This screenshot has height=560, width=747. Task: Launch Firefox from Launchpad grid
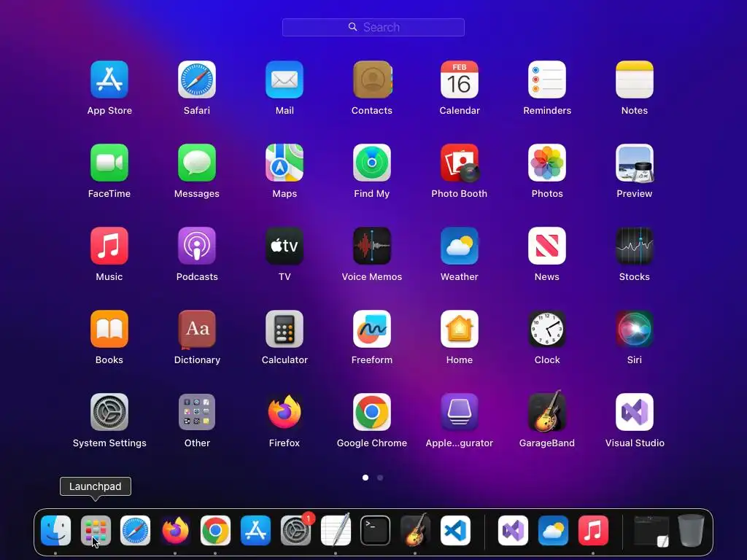[x=285, y=412]
